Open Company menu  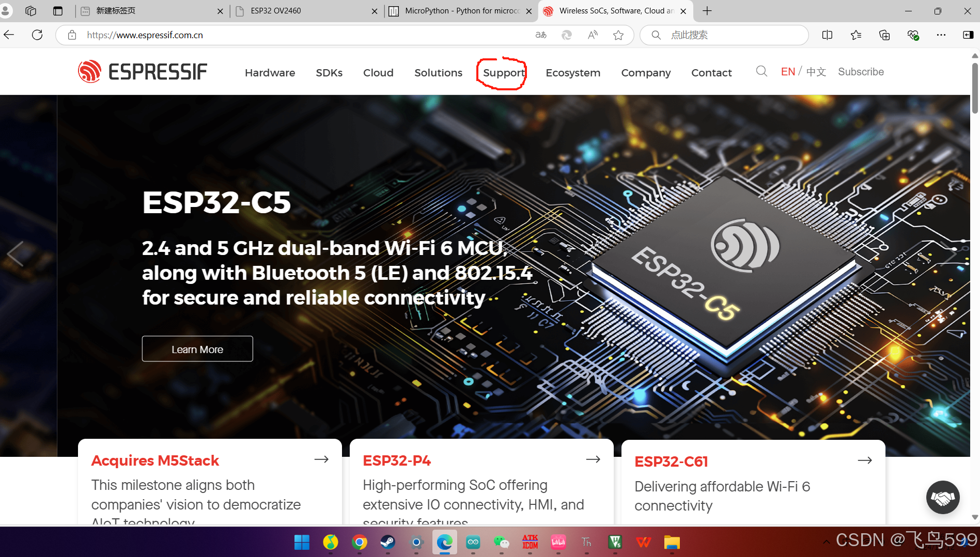[646, 73]
